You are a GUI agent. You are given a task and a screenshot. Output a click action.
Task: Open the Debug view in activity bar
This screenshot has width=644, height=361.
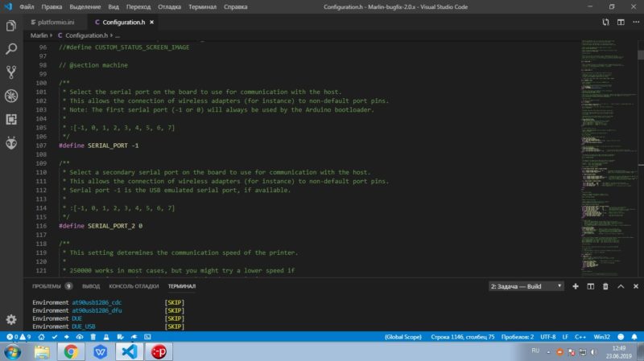click(11, 96)
